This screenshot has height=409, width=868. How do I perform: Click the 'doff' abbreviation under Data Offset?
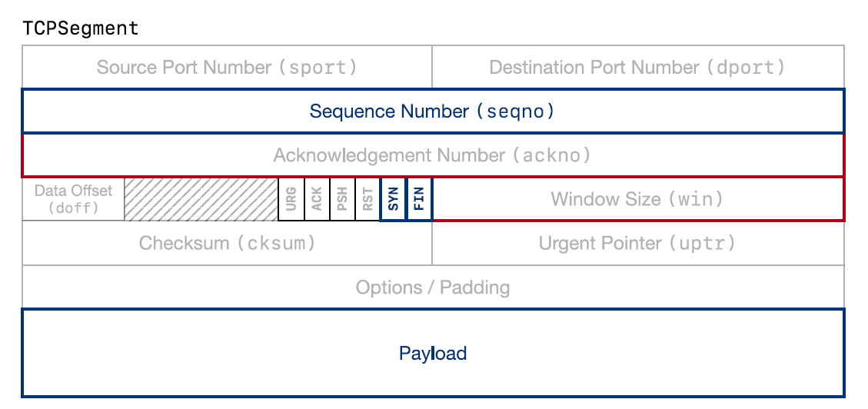coord(73,208)
